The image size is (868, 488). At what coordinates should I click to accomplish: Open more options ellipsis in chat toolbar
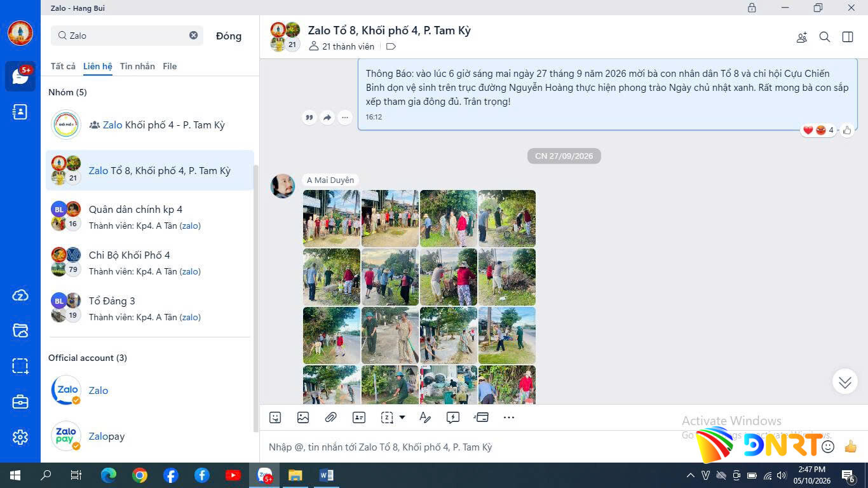click(x=509, y=417)
